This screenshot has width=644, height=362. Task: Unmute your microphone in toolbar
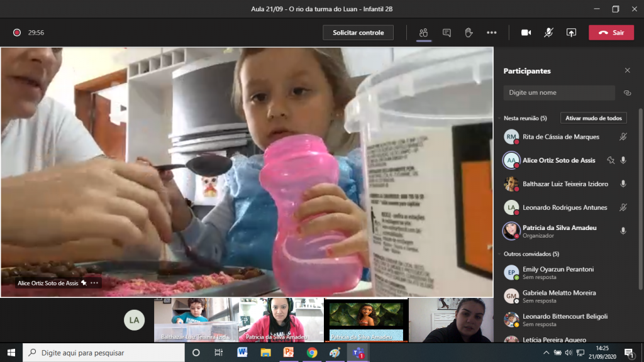[x=548, y=33]
